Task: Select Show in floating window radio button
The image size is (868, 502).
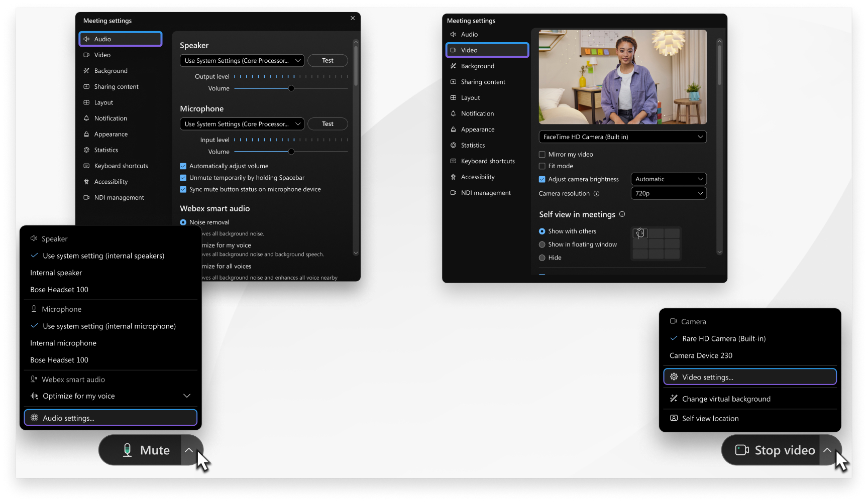Action: 542,244
